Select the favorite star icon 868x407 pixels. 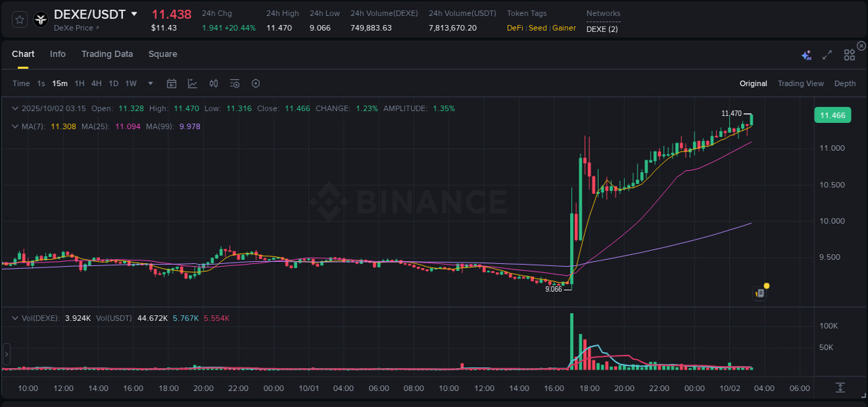19,19
